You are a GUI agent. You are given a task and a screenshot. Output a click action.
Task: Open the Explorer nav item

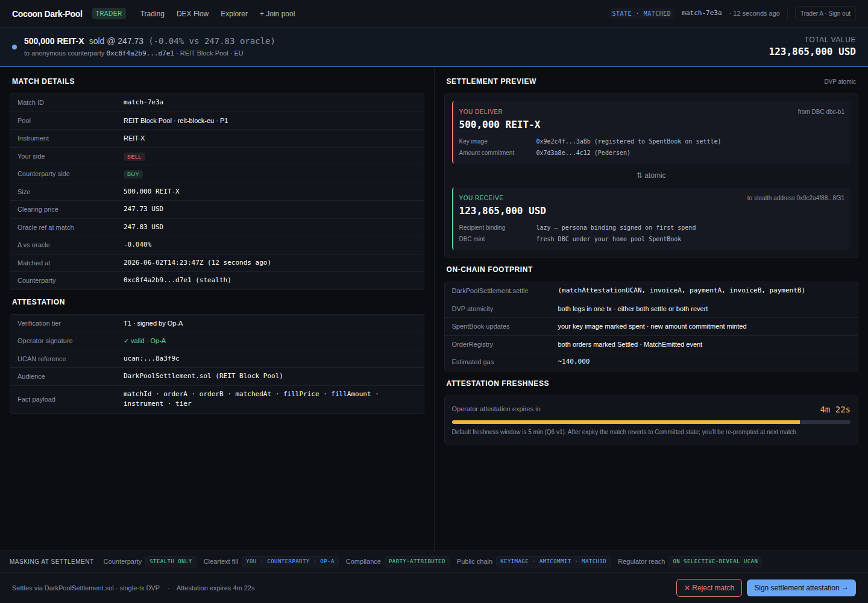(x=234, y=14)
